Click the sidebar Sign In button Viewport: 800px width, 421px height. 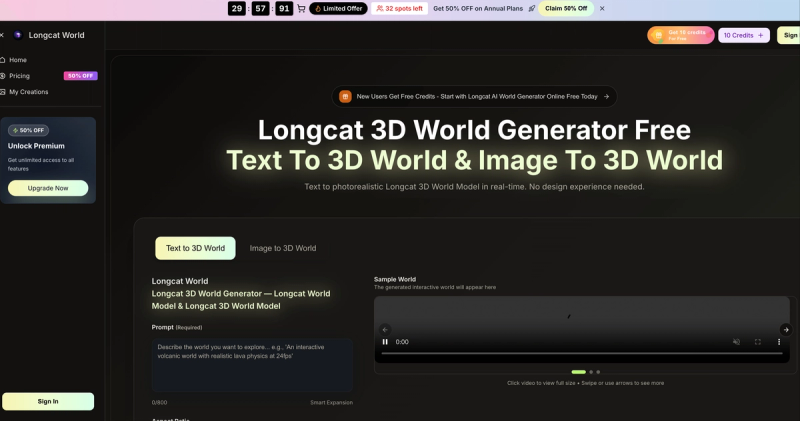pyautogui.click(x=48, y=401)
